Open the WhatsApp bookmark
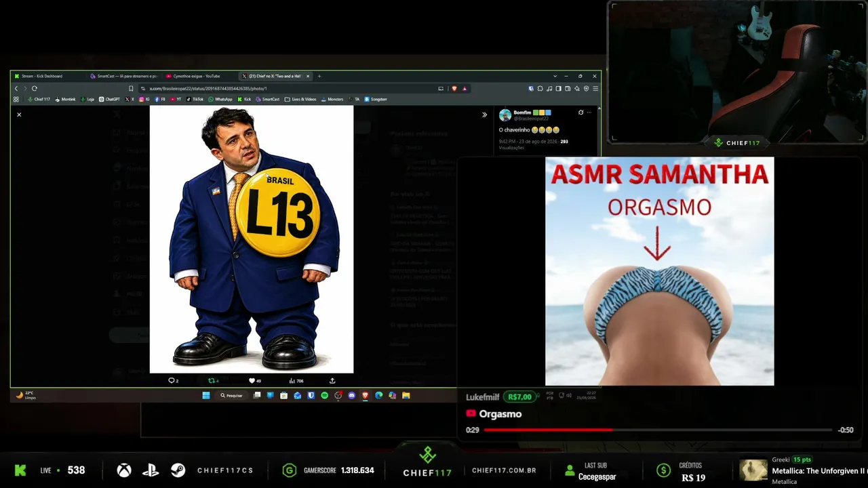This screenshot has height=488, width=868. (220, 99)
